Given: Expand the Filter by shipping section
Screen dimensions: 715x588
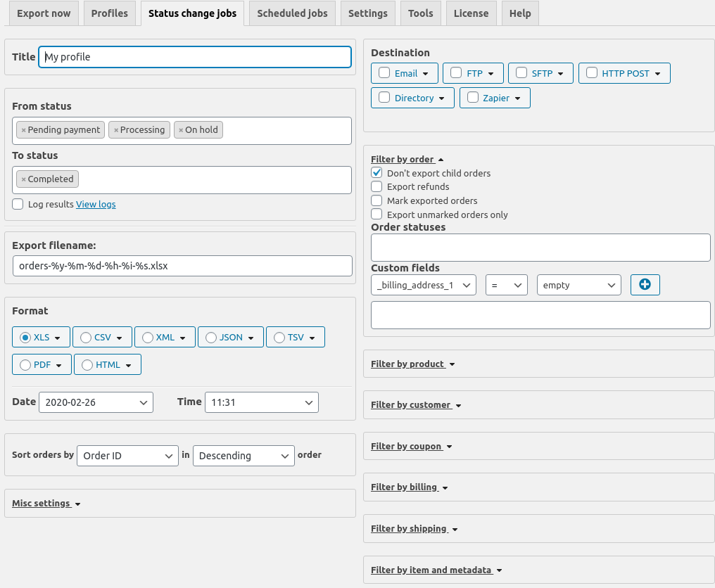Looking at the screenshot, I should [414, 529].
